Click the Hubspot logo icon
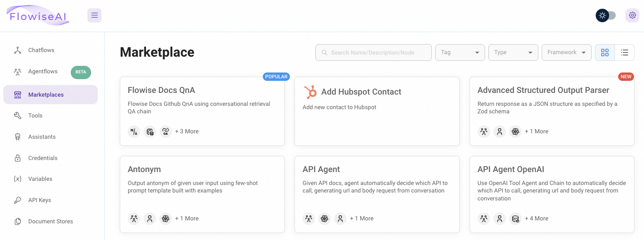Image resolution: width=644 pixels, height=240 pixels. point(310,92)
